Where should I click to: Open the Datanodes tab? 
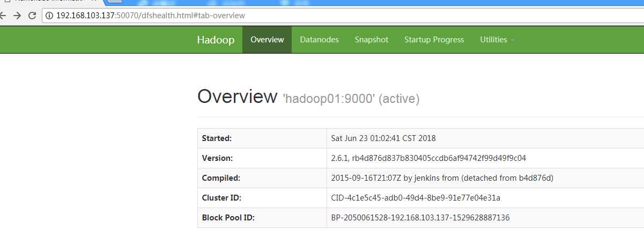click(319, 40)
